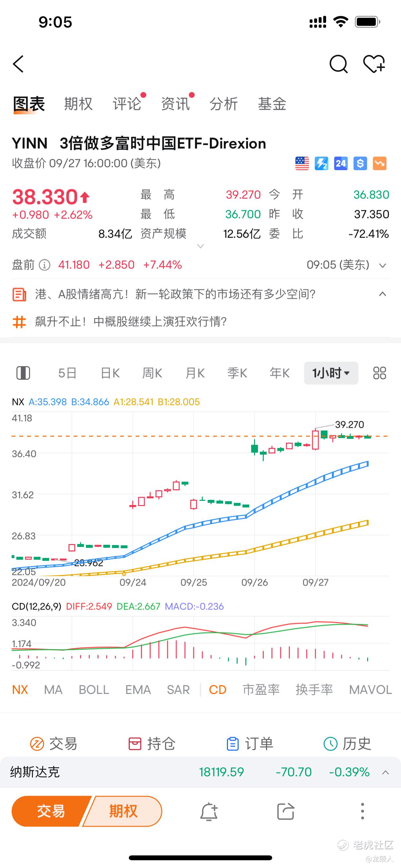Switch to the 图表 tab

point(29,104)
